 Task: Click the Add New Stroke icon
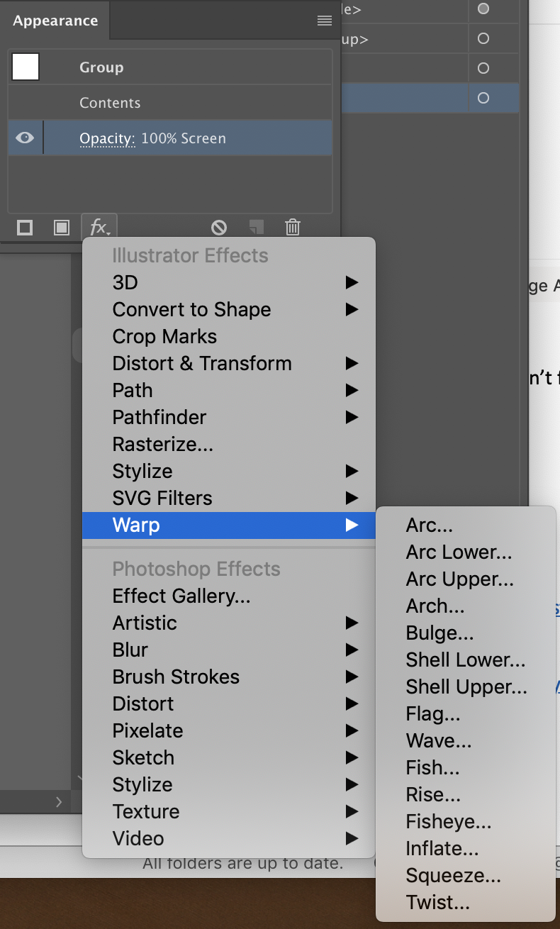tap(25, 228)
